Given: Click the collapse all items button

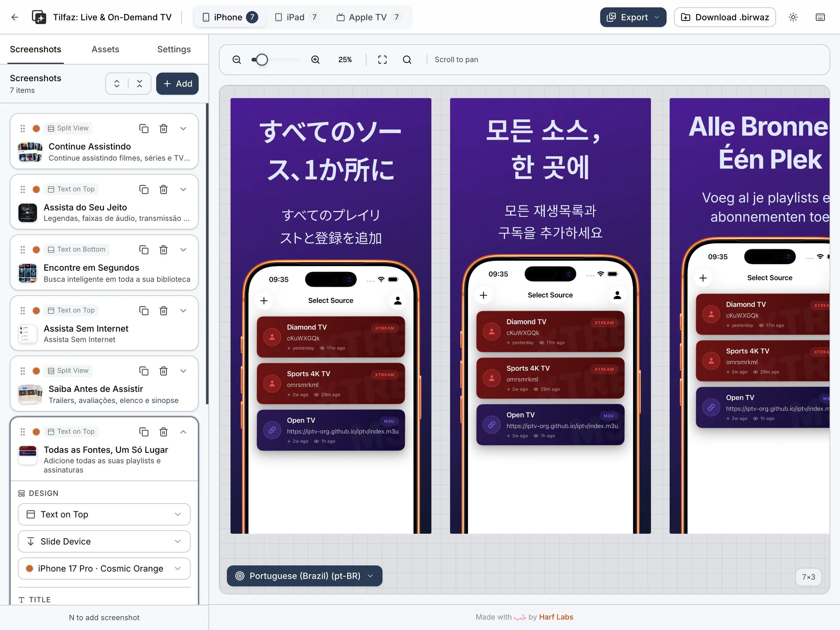Looking at the screenshot, I should [139, 84].
